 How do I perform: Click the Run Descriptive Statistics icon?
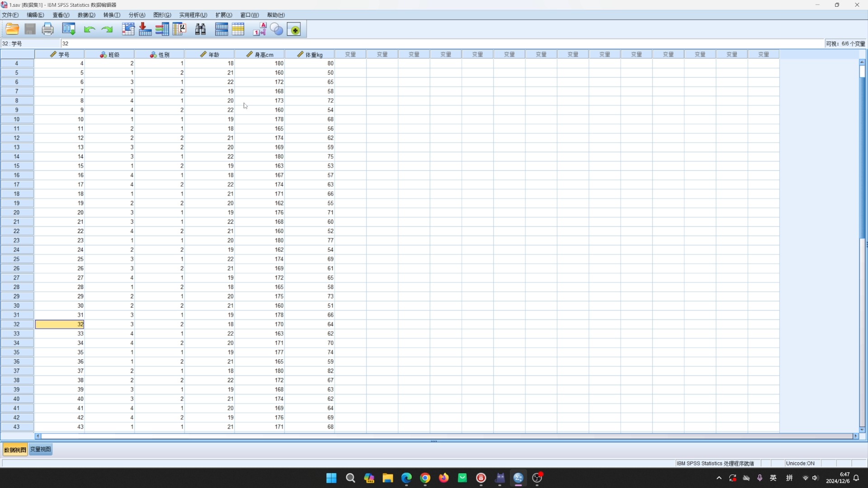tap(179, 29)
